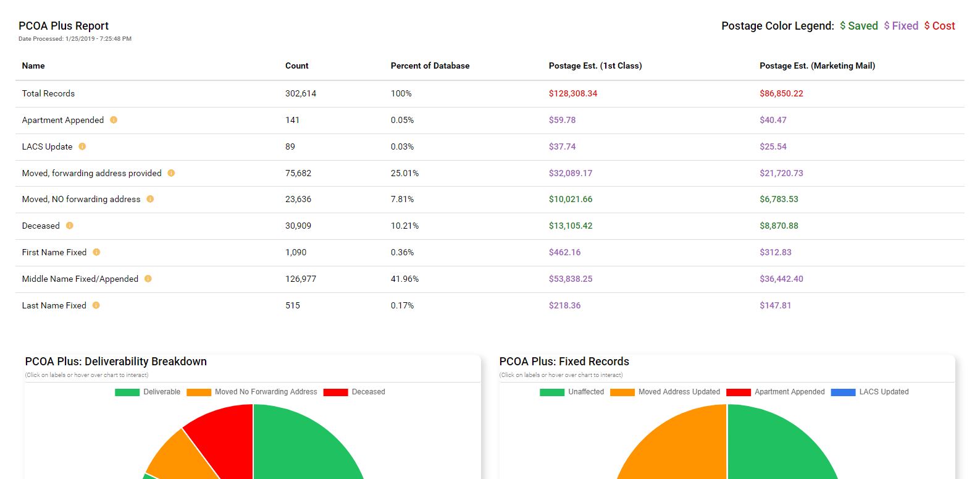Click the 75,682 count value

click(298, 173)
